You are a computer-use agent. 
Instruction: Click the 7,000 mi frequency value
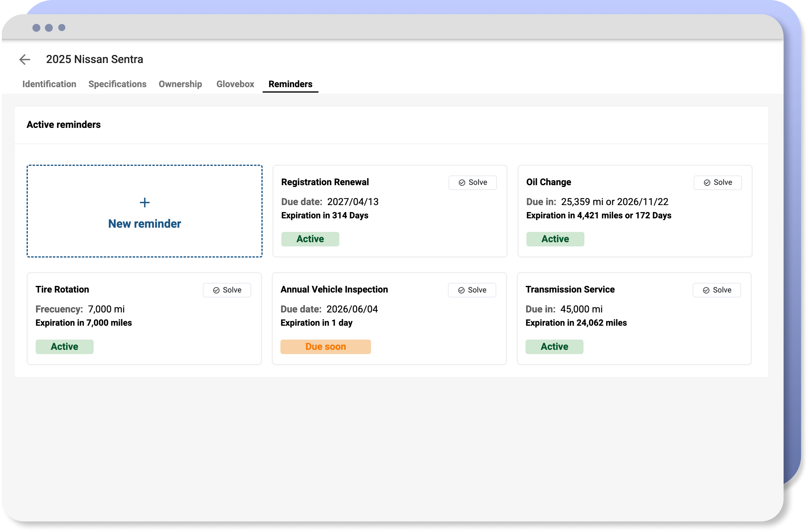click(x=106, y=309)
